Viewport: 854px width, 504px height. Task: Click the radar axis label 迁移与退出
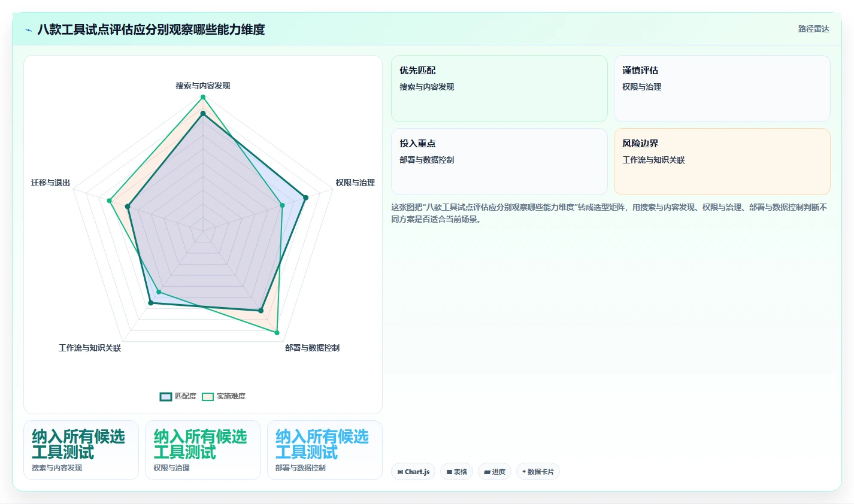pyautogui.click(x=51, y=183)
